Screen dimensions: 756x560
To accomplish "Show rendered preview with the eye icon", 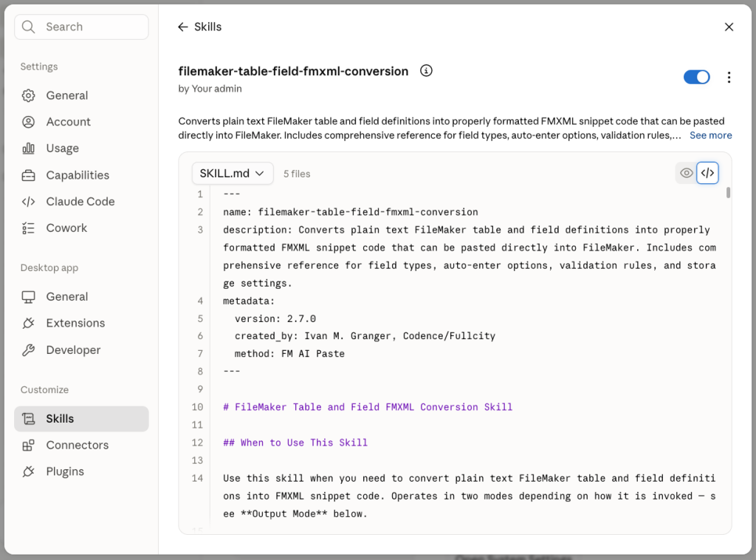I will point(686,173).
